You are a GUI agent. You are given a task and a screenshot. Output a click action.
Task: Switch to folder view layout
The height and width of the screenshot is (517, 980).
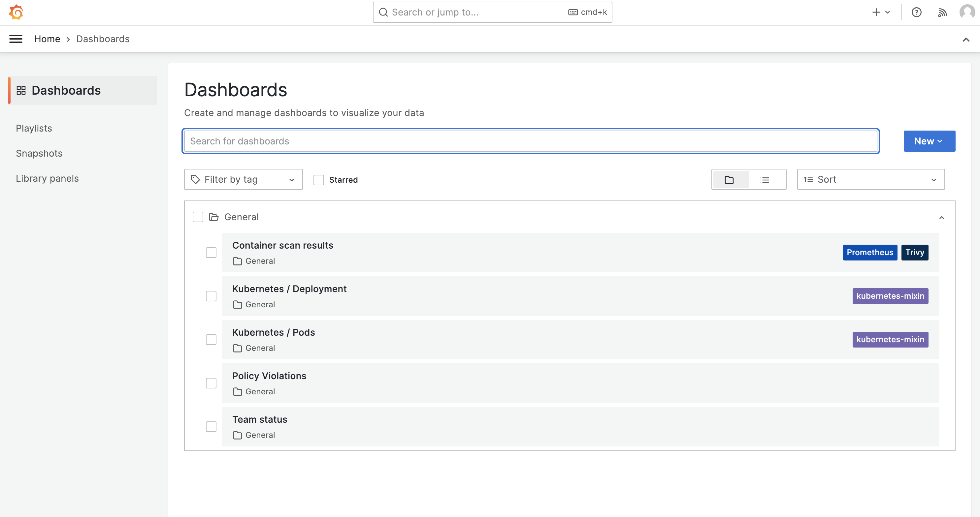(729, 180)
